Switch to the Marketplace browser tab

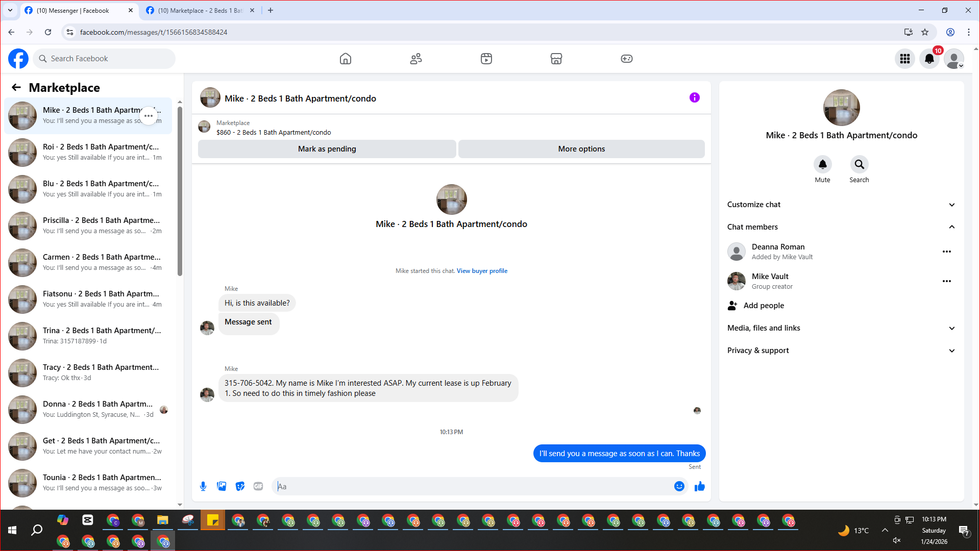tap(200, 10)
